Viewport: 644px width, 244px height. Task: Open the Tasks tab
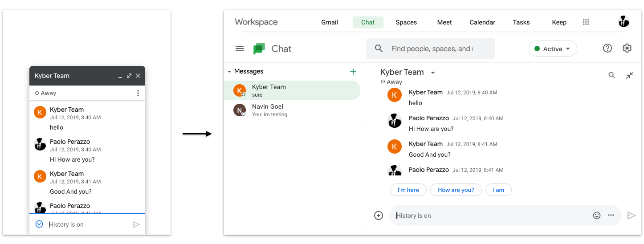[521, 22]
